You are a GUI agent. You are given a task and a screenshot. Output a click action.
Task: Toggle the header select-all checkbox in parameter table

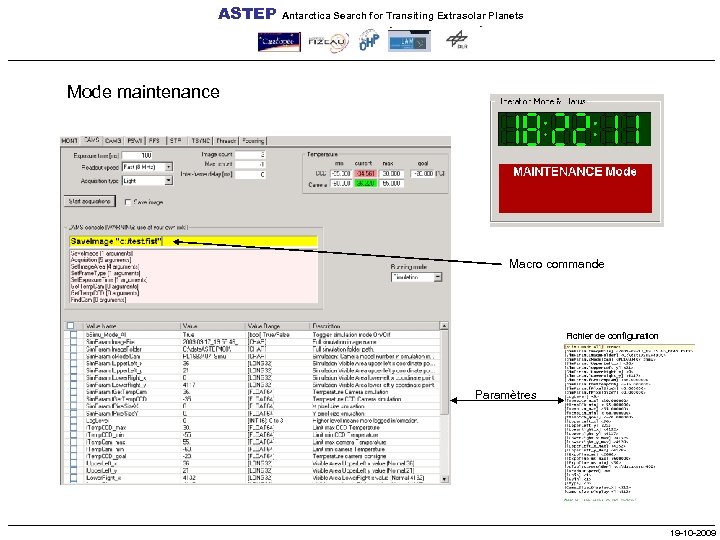[x=70, y=326]
